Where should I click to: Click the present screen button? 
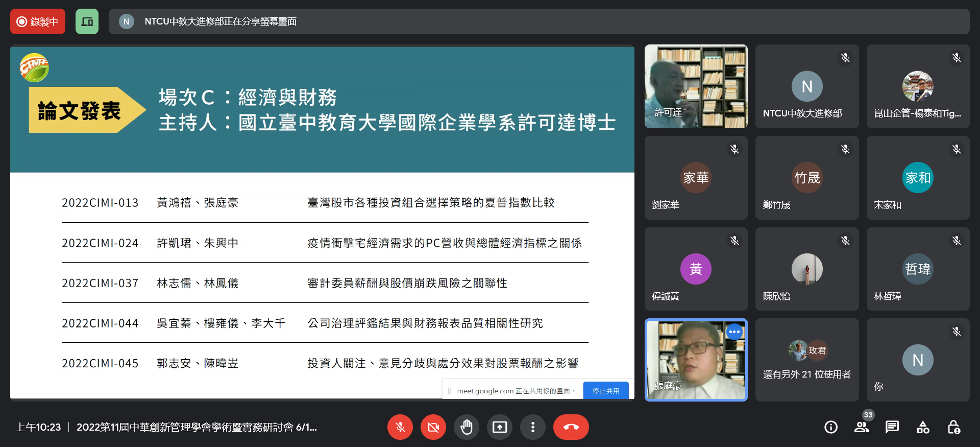click(x=500, y=427)
